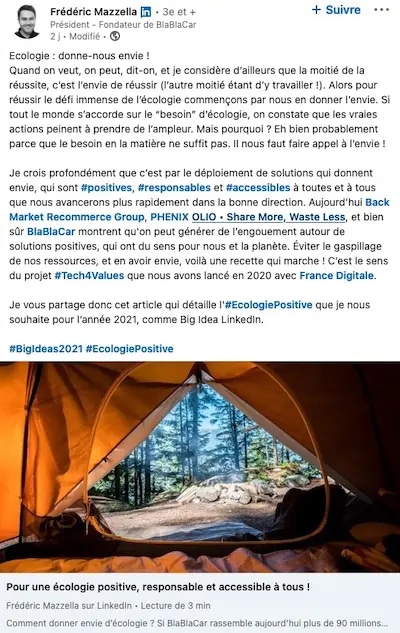This screenshot has height=633, width=400.
Task: Open the #EcologiePositive hashtag at the bottom
Action: click(130, 349)
